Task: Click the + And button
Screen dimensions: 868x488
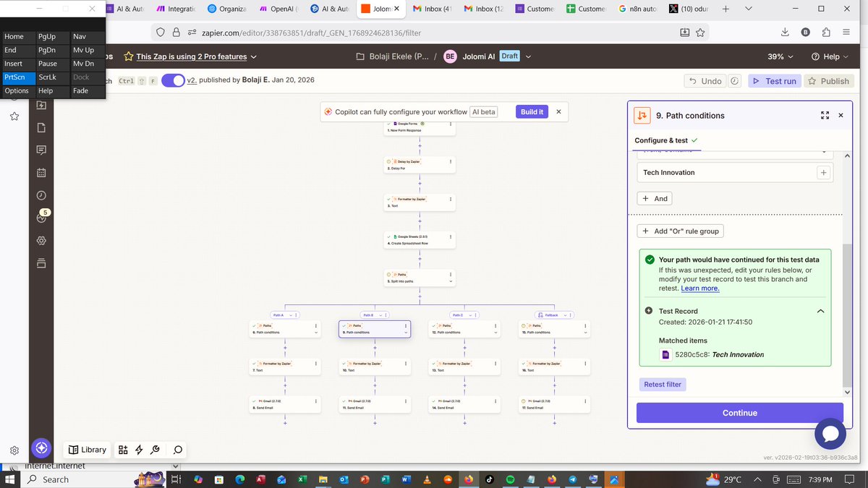Action: (655, 198)
